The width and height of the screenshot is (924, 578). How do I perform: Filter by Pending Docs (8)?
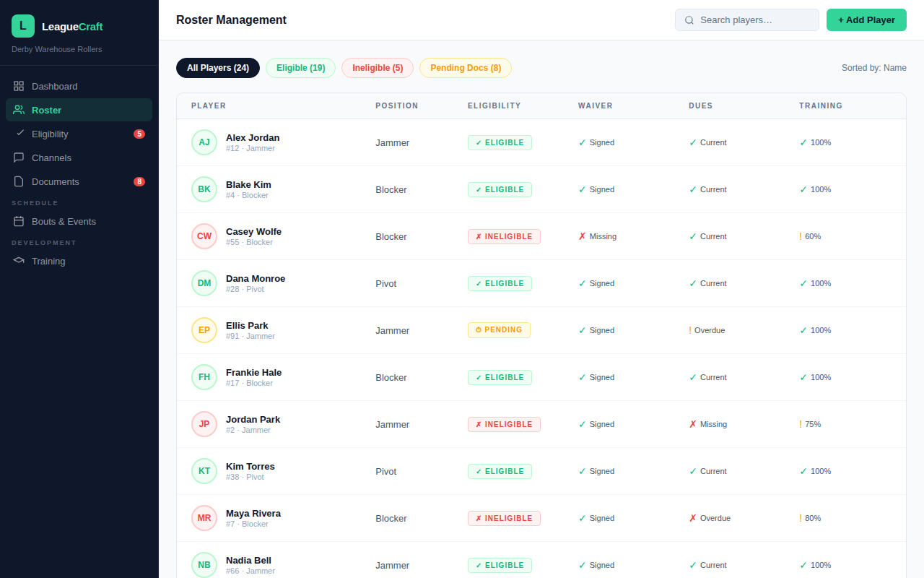pyautogui.click(x=466, y=68)
